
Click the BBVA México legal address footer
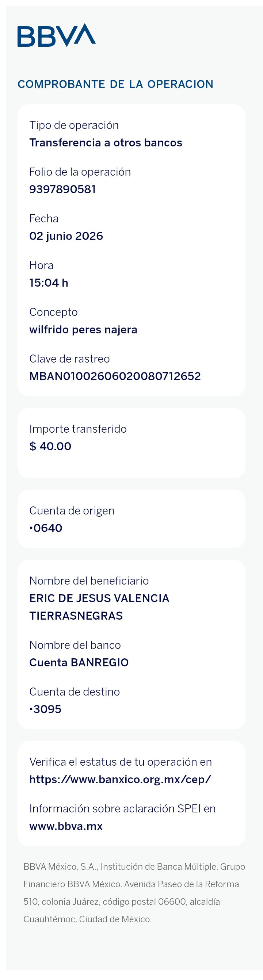[x=134, y=893]
